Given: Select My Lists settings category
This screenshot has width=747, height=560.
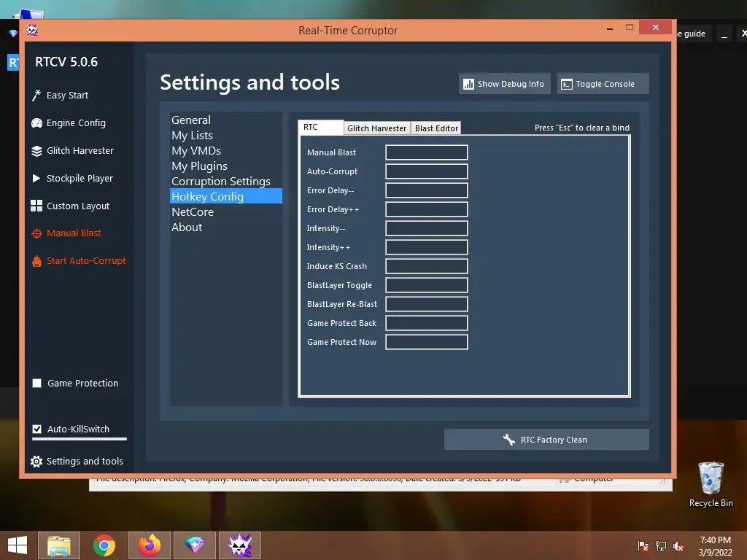Looking at the screenshot, I should click(x=226, y=135).
